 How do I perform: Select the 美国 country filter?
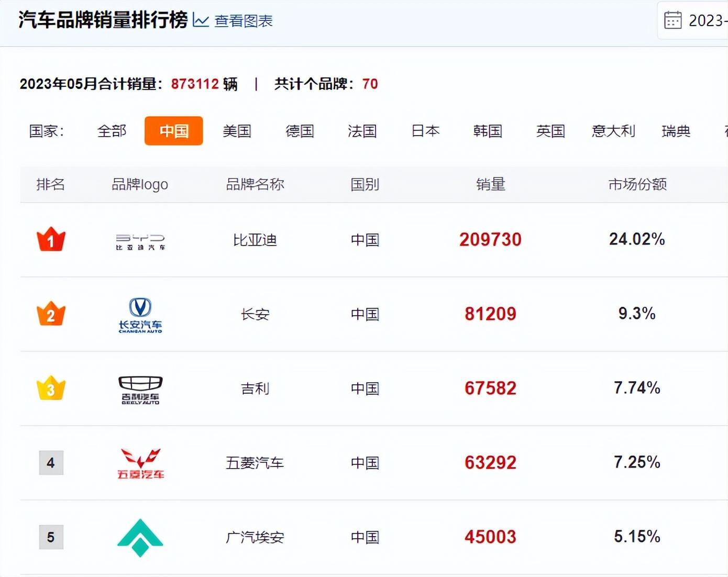pos(237,131)
